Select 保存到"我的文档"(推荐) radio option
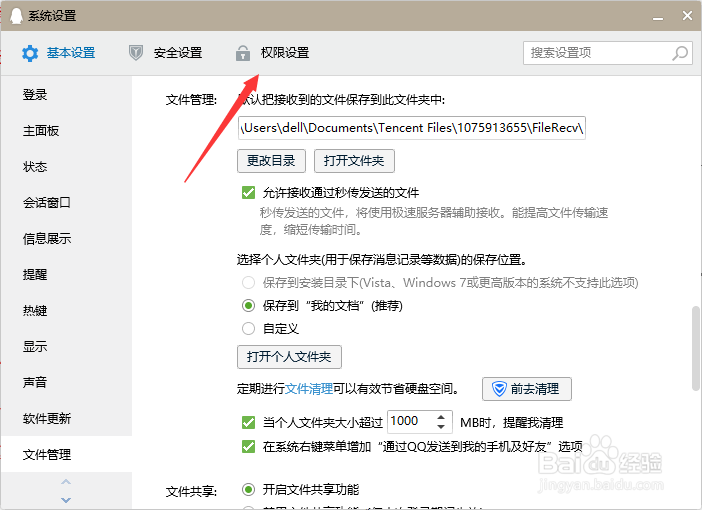The image size is (702, 510). (248, 306)
